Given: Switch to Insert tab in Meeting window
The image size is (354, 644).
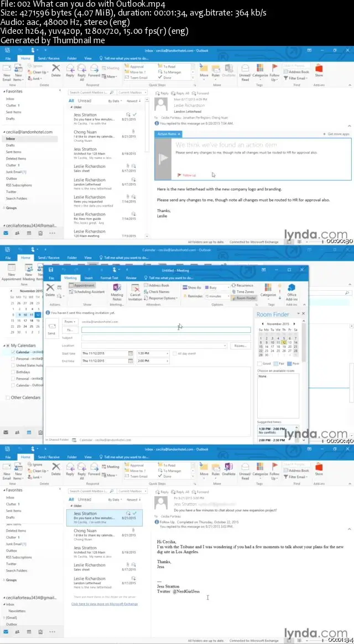Looking at the screenshot, I should [x=88, y=278].
